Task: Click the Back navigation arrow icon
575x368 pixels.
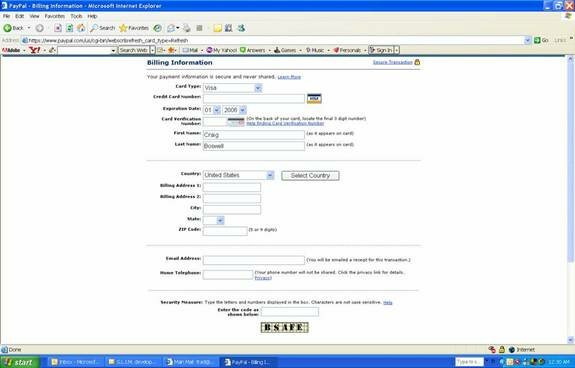Action: [7, 28]
